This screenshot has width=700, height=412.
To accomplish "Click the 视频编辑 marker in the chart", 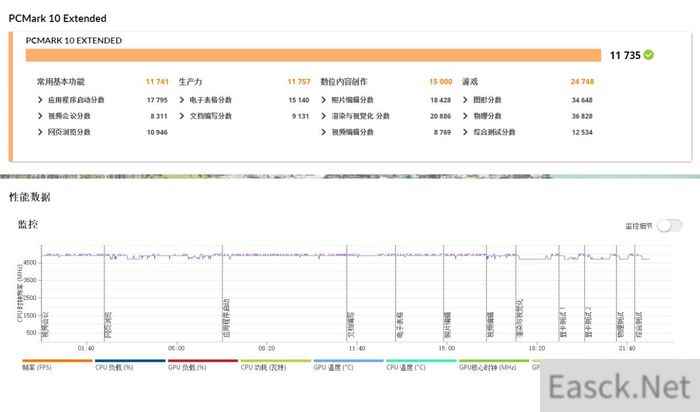I will [x=490, y=325].
